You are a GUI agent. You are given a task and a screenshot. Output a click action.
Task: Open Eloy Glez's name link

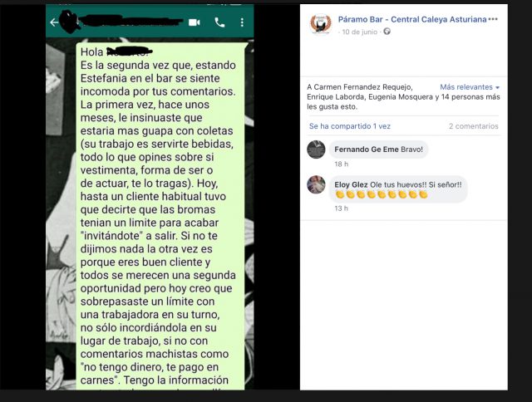[x=351, y=184]
